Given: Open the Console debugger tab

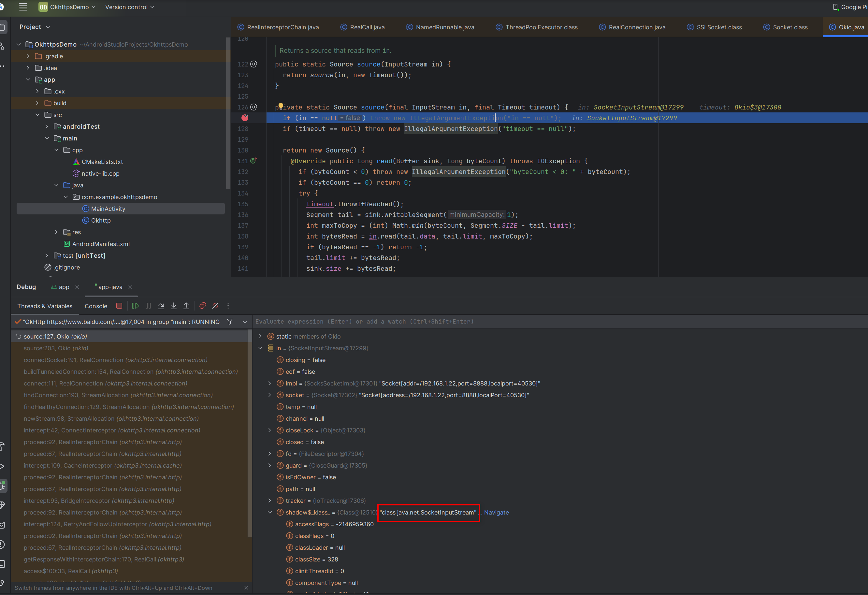Looking at the screenshot, I should [96, 306].
